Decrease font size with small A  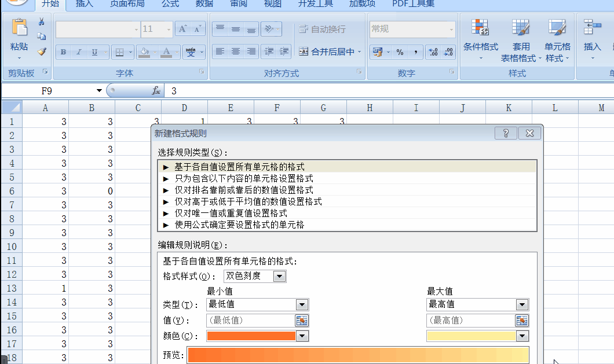198,29
